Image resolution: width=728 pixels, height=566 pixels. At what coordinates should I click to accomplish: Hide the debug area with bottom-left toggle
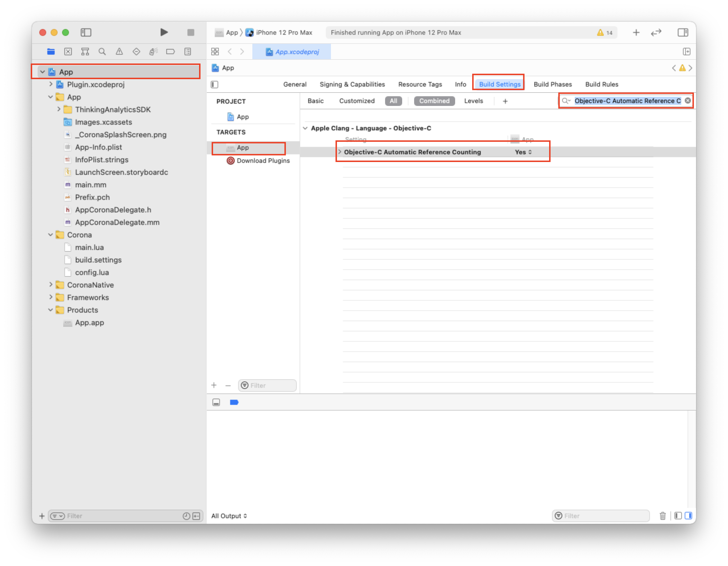(216, 402)
